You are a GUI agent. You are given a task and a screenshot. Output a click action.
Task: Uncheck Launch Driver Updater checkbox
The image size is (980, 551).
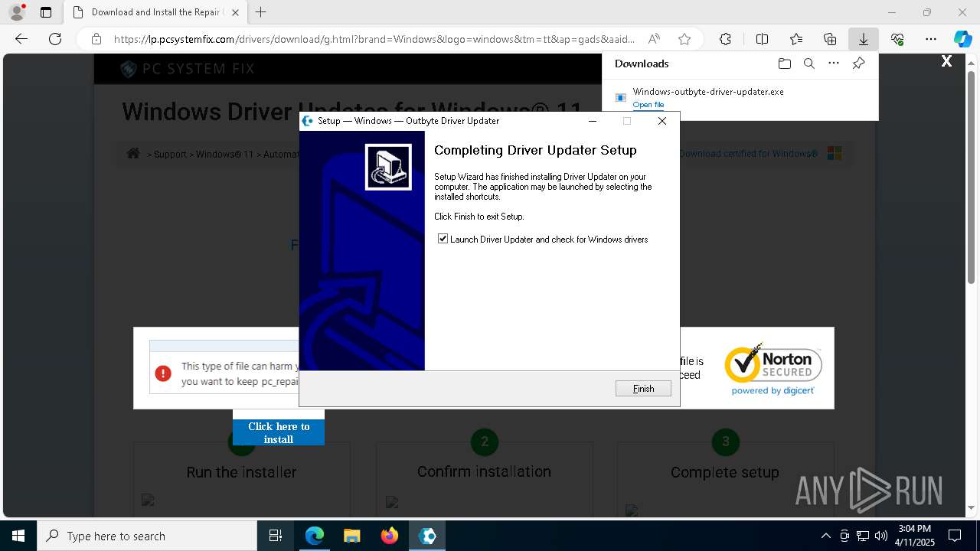pos(443,239)
